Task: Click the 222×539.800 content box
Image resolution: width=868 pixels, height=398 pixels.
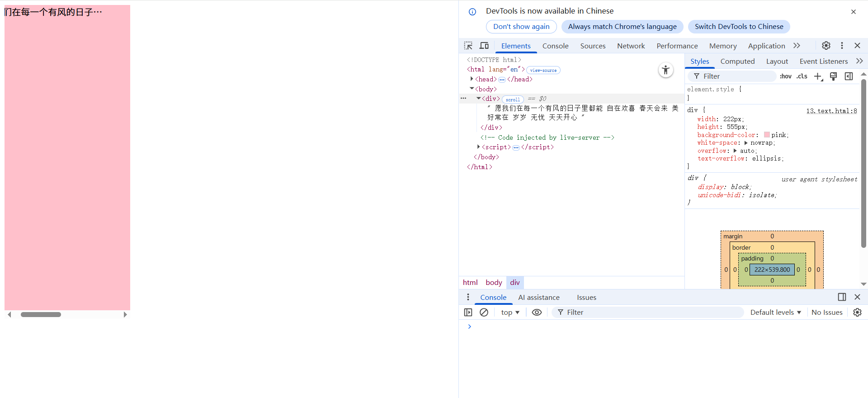Action: 772,270
